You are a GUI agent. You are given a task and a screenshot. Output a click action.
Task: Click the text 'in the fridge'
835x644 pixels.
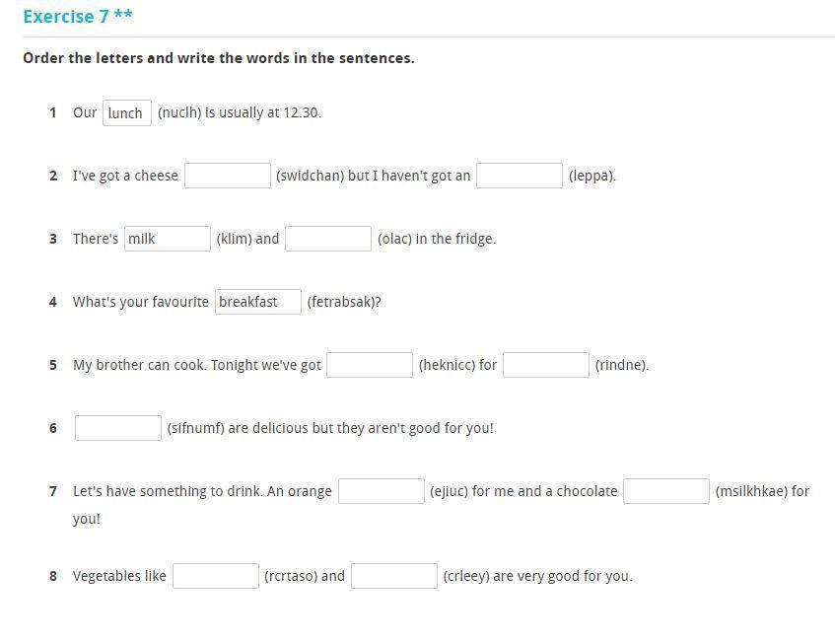click(x=455, y=239)
